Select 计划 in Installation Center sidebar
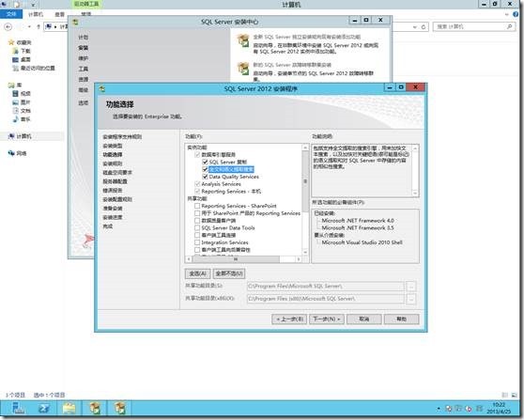The width and height of the screenshot is (524, 420). (x=84, y=38)
